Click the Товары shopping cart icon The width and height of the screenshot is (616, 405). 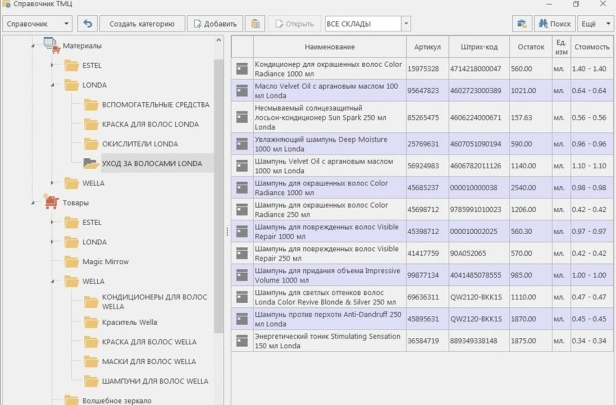point(51,202)
